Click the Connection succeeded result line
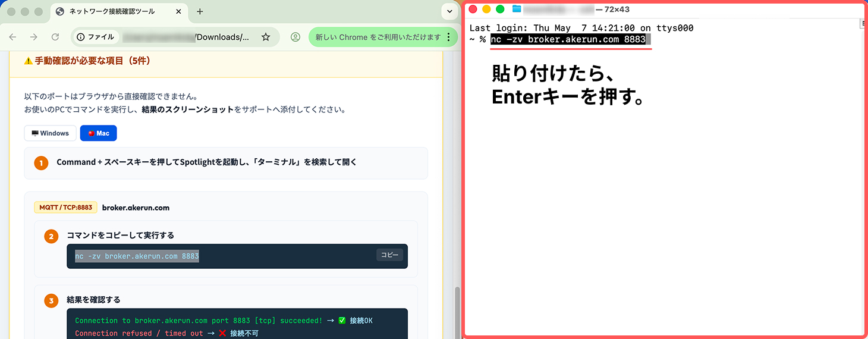The image size is (868, 339). tap(224, 321)
